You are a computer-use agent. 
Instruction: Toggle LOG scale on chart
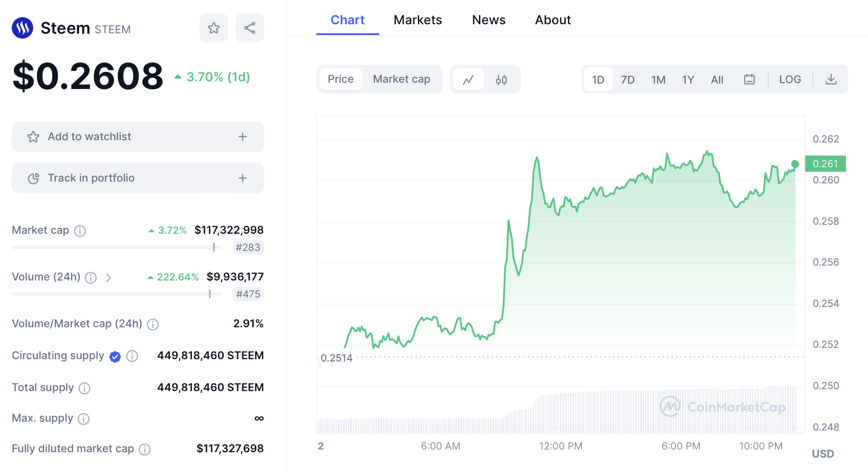(x=790, y=80)
